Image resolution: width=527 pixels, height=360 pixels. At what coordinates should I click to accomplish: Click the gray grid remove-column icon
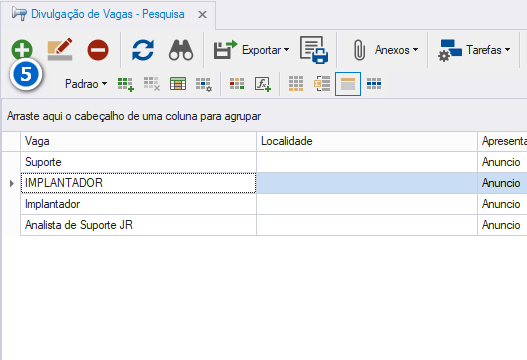pos(152,84)
